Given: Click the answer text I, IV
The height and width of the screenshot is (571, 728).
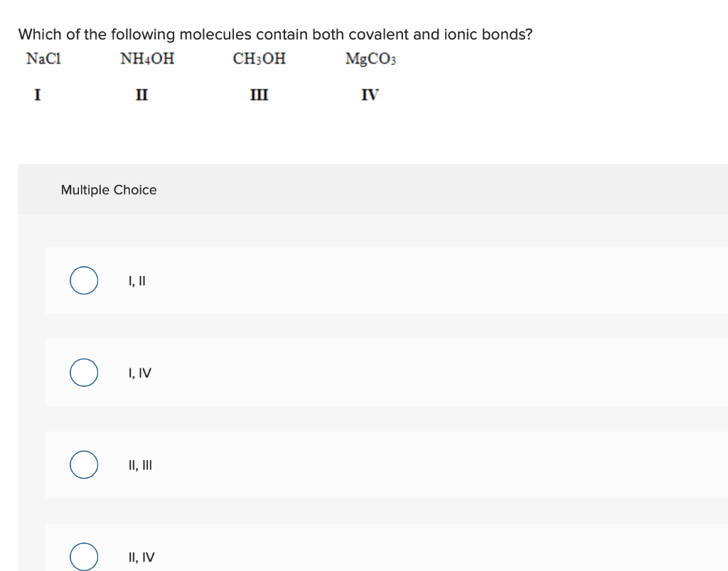Looking at the screenshot, I should pyautogui.click(x=140, y=373).
